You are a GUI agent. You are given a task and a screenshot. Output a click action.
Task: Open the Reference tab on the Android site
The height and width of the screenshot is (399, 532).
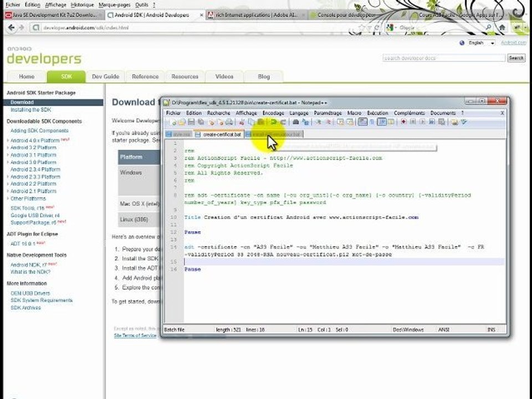(145, 76)
